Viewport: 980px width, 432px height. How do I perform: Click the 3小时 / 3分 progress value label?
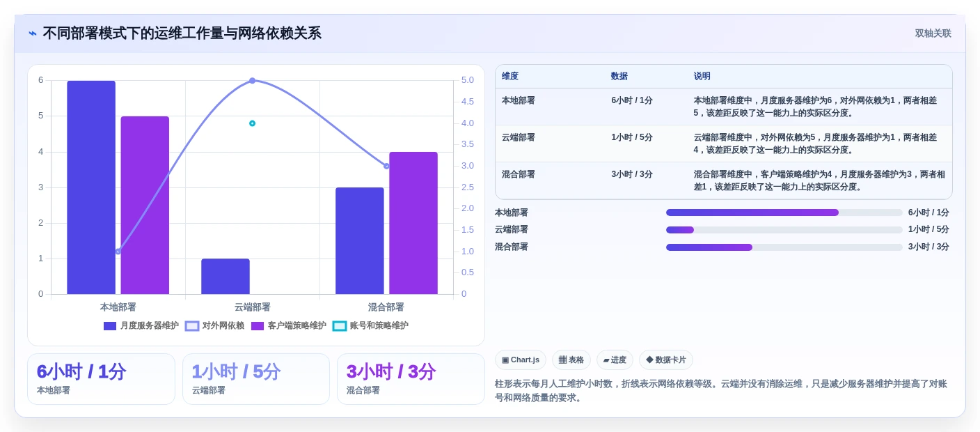coord(928,247)
